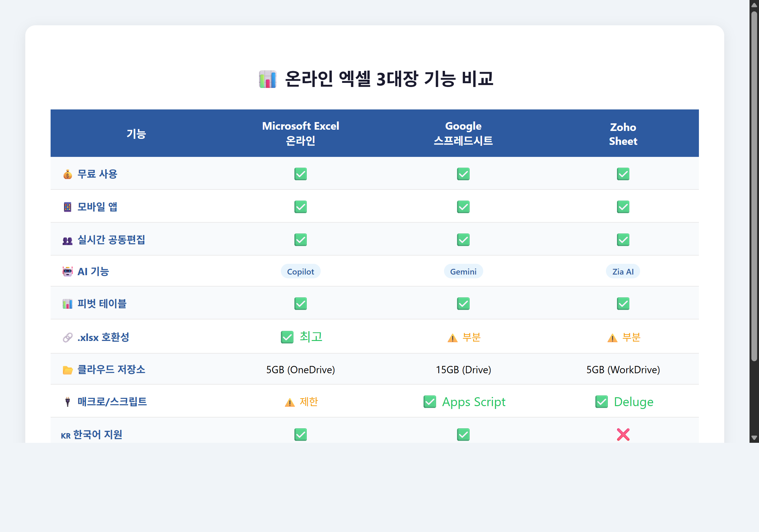Toggle the Zoho Sheet checkmark for 모바일 앱

coord(623,207)
